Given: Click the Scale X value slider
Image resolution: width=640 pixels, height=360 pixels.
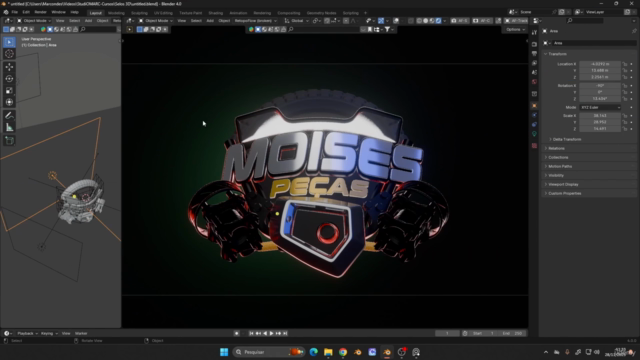Looking at the screenshot, I should 600,116.
